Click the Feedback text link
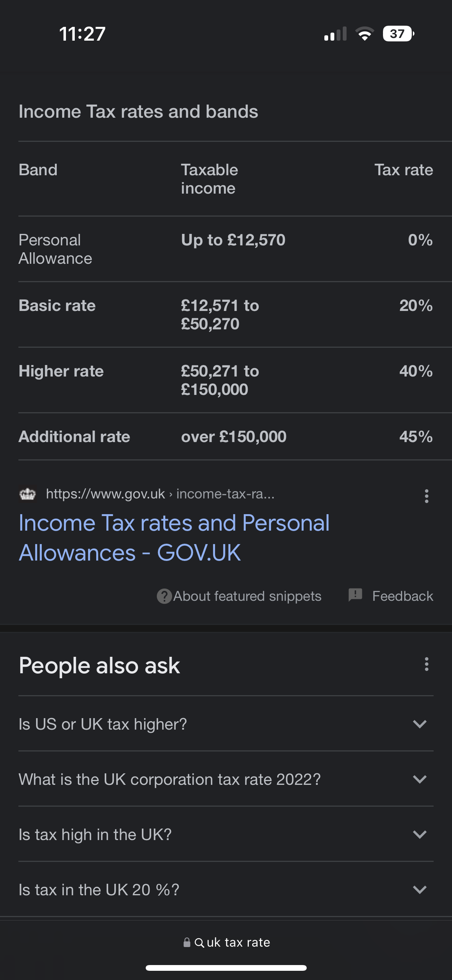 [x=403, y=596]
